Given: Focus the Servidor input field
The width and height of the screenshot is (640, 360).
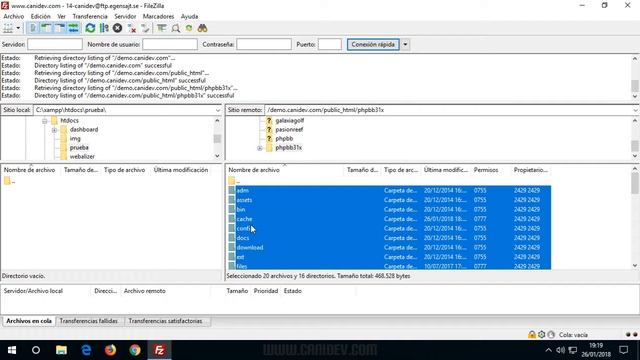Looking at the screenshot, I should 55,44.
